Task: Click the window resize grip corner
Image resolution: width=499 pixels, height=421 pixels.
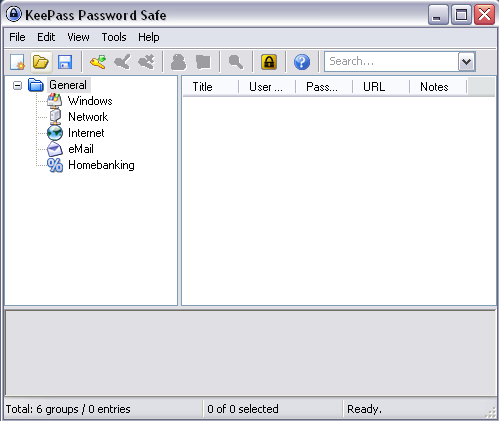Action: click(x=490, y=412)
